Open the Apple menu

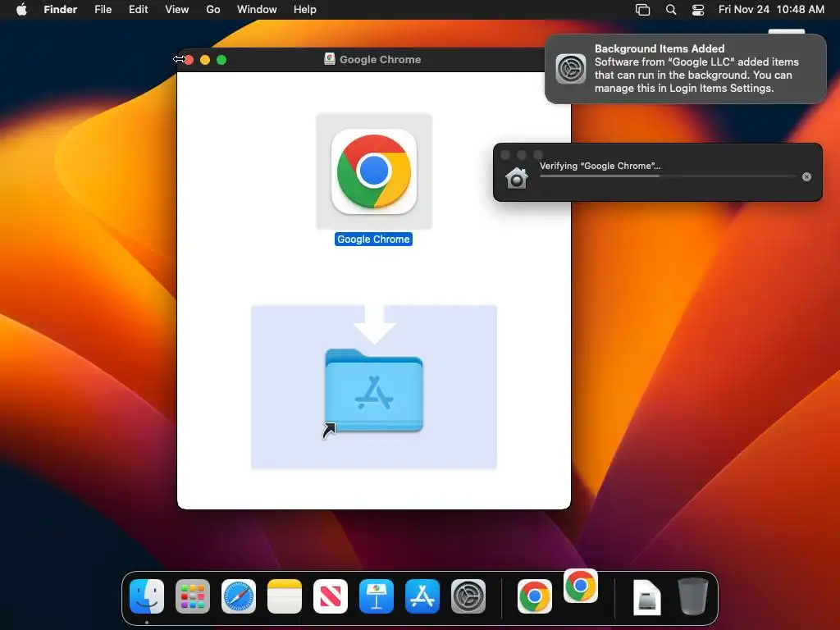22,10
